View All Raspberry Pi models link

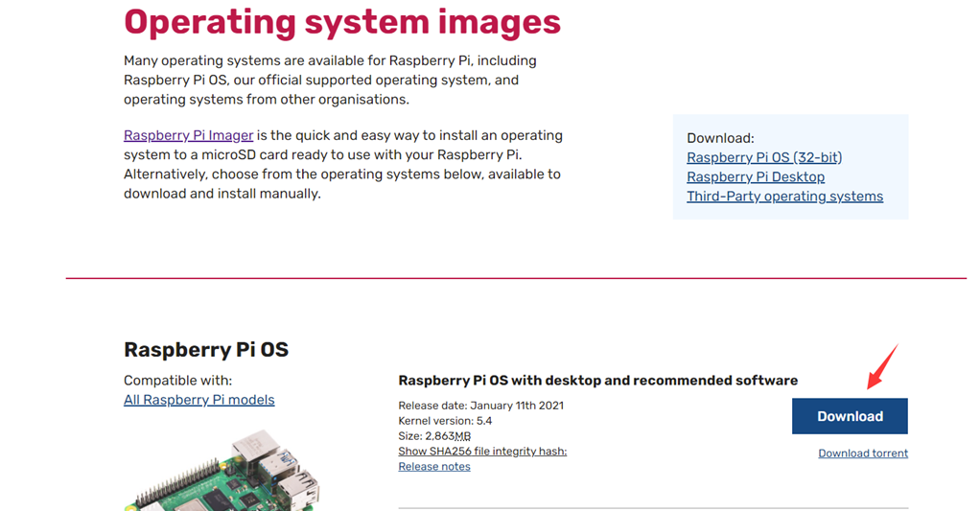tap(198, 400)
